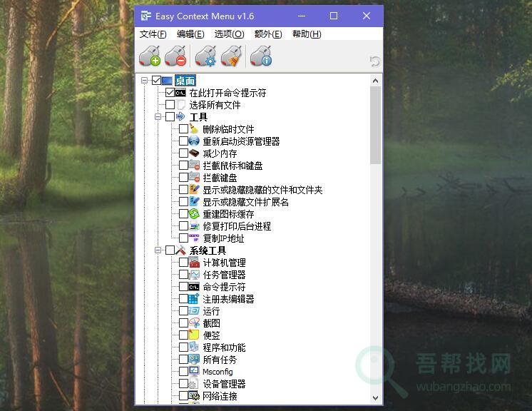Viewport: 532px width, 411px height.
Task: Open the mouse icon with blue gear
Action: [206, 56]
